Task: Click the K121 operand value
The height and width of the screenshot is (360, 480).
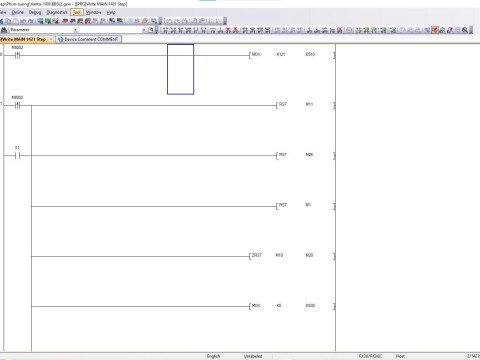Action: pyautogui.click(x=281, y=54)
